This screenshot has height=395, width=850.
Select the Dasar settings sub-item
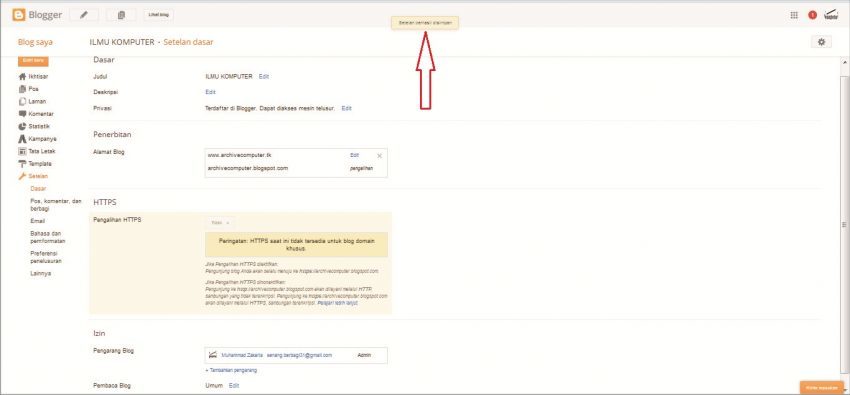click(38, 189)
